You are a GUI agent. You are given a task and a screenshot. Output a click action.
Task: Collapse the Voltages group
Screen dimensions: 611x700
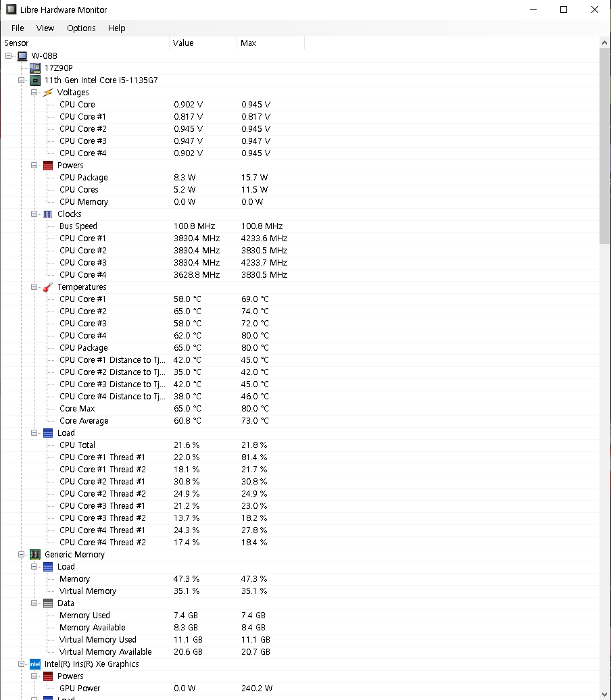pos(34,93)
